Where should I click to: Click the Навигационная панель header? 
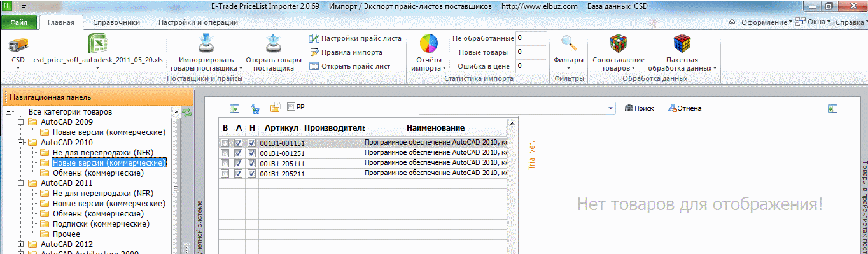[97, 97]
